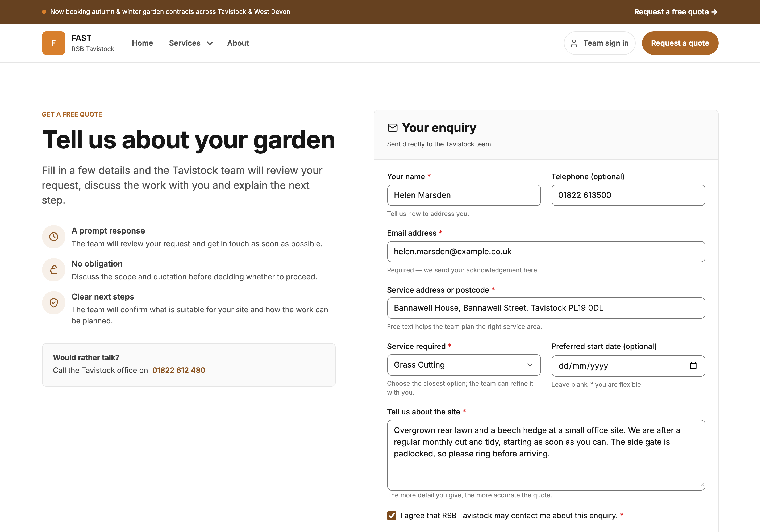The height and width of the screenshot is (532, 766).
Task: Click the FAST RSB Tavistock brand text
Action: [93, 43]
